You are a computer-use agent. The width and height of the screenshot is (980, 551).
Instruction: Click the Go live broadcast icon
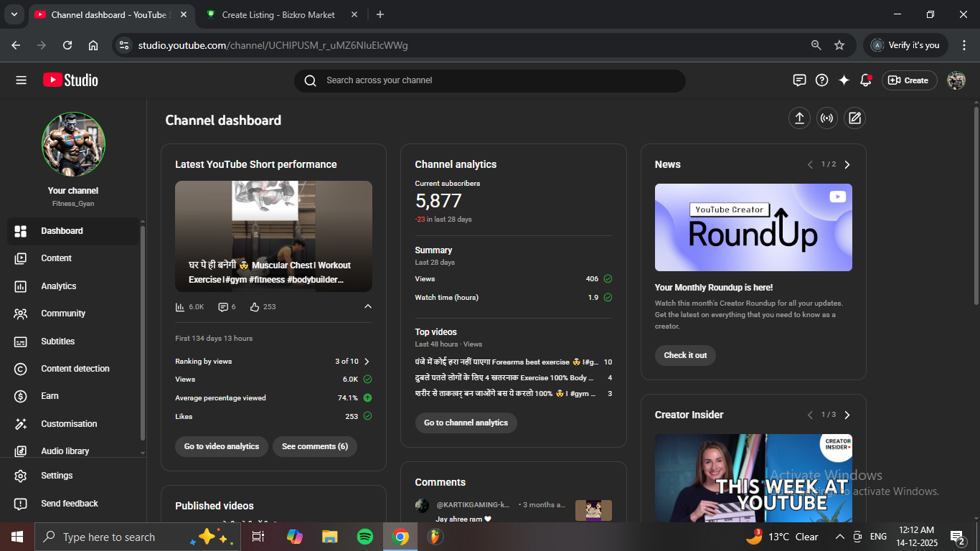827,118
